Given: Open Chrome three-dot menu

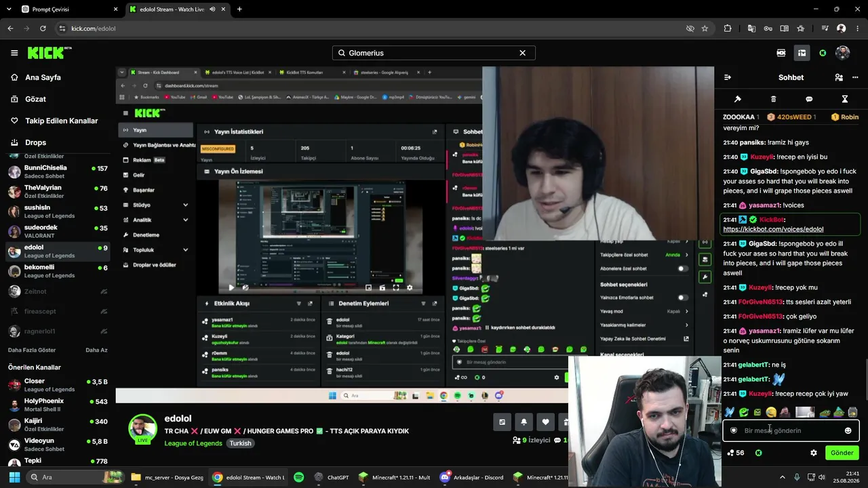Looking at the screenshot, I should pos(858,28).
